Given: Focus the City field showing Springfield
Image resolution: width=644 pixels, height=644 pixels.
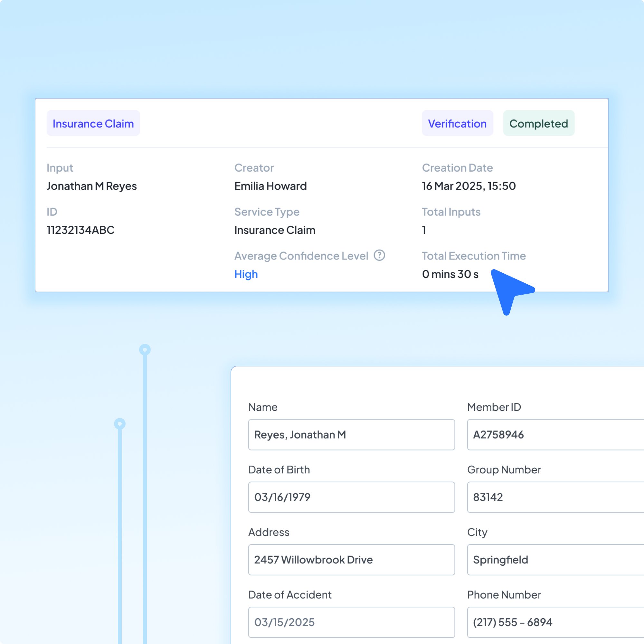Looking at the screenshot, I should (555, 559).
